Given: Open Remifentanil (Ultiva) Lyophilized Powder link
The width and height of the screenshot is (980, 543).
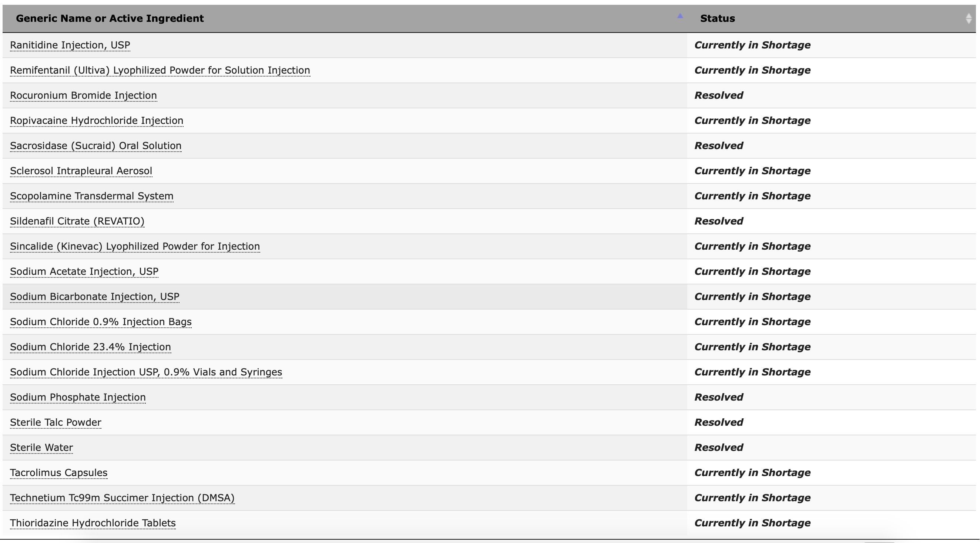Looking at the screenshot, I should 160,70.
